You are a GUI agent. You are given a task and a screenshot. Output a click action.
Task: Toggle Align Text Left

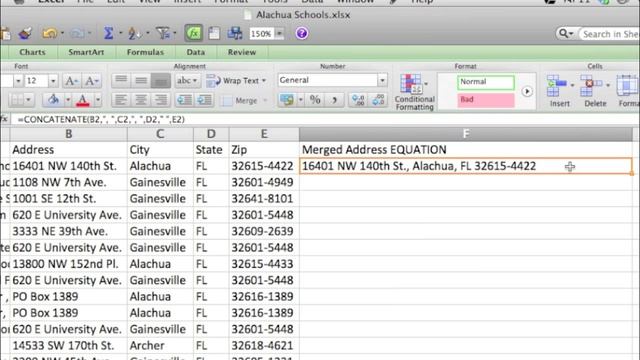[x=121, y=100]
